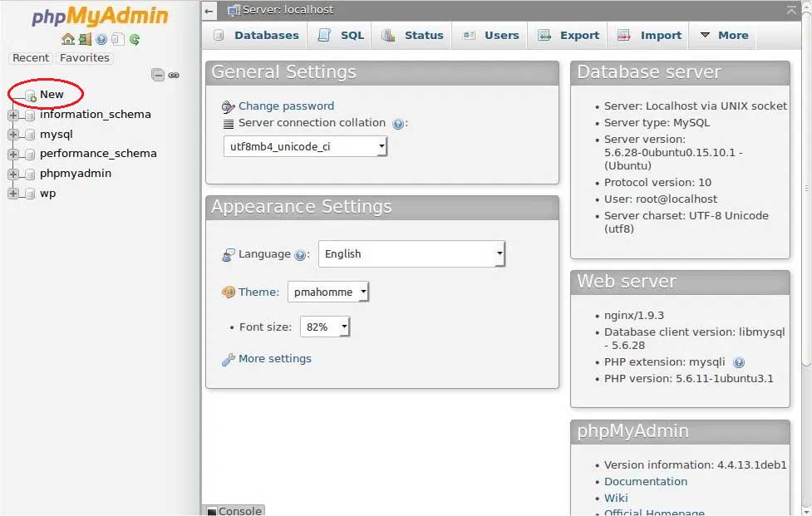Change the Font size value
Image resolution: width=812 pixels, height=516 pixels.
click(x=324, y=327)
